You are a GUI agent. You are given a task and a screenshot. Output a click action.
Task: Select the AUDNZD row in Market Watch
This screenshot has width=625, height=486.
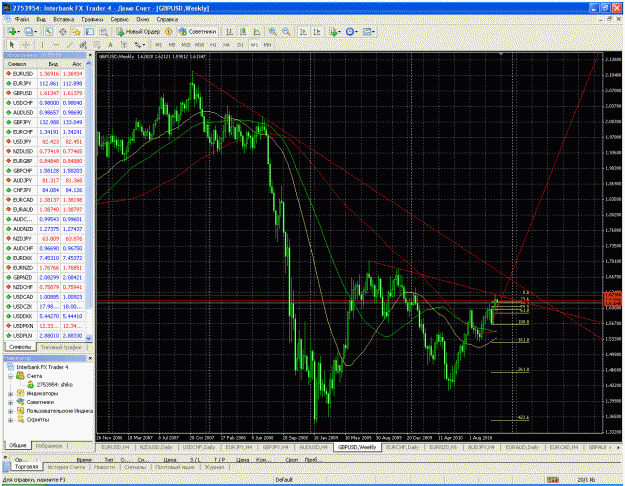coord(44,229)
